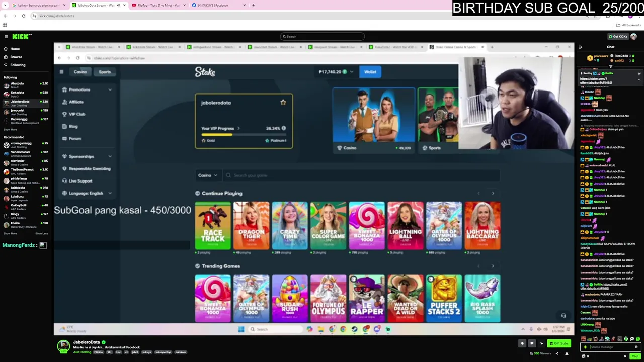
Task: Reload the kick.com page
Action: 23,16
